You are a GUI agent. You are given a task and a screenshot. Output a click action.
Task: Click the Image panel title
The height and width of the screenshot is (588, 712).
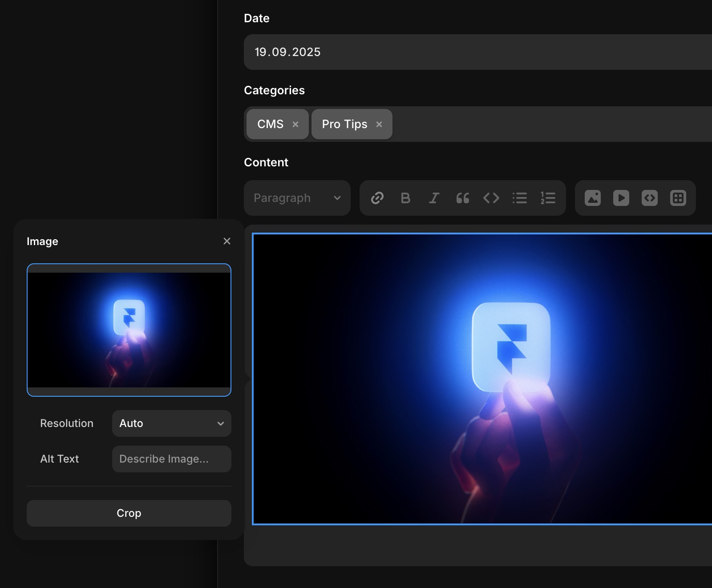click(x=42, y=242)
